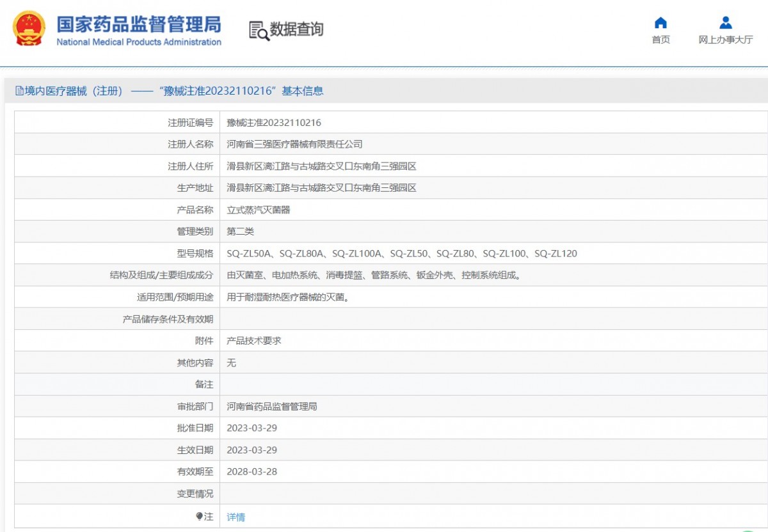Click the 结构及组成/主要组成成分 label
The image size is (768, 532).
point(162,276)
